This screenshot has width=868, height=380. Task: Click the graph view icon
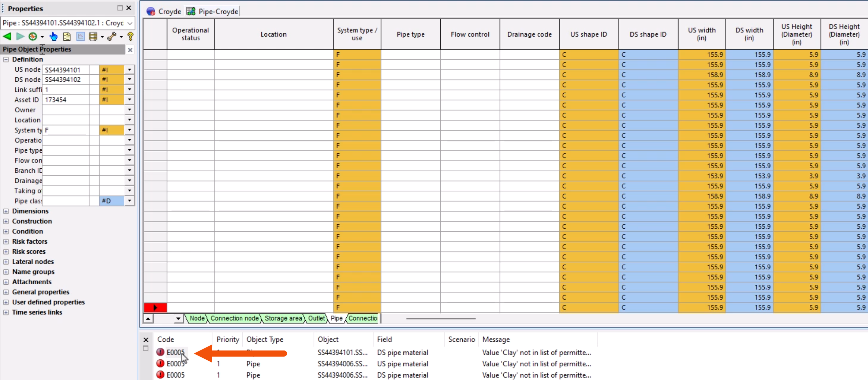pos(80,36)
